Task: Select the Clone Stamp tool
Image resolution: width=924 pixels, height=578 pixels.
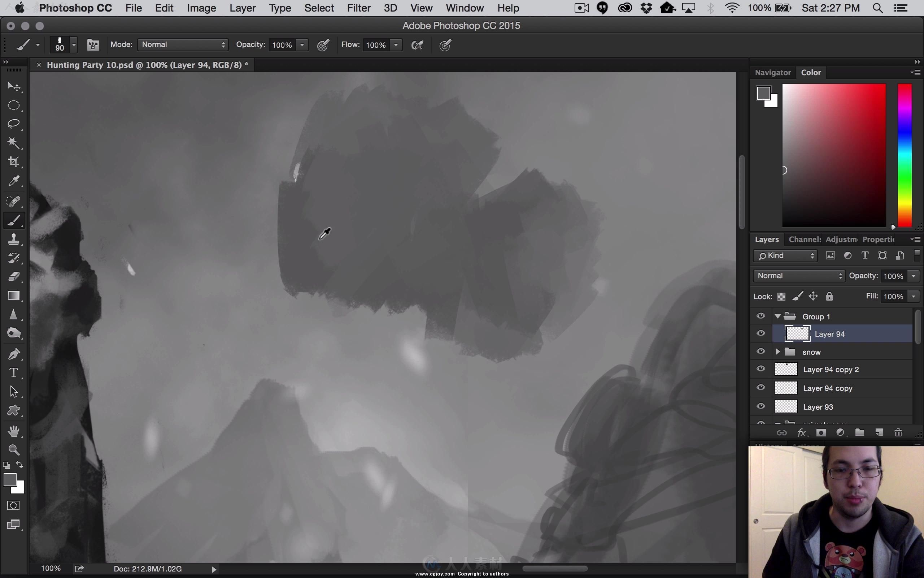Action: coord(14,239)
